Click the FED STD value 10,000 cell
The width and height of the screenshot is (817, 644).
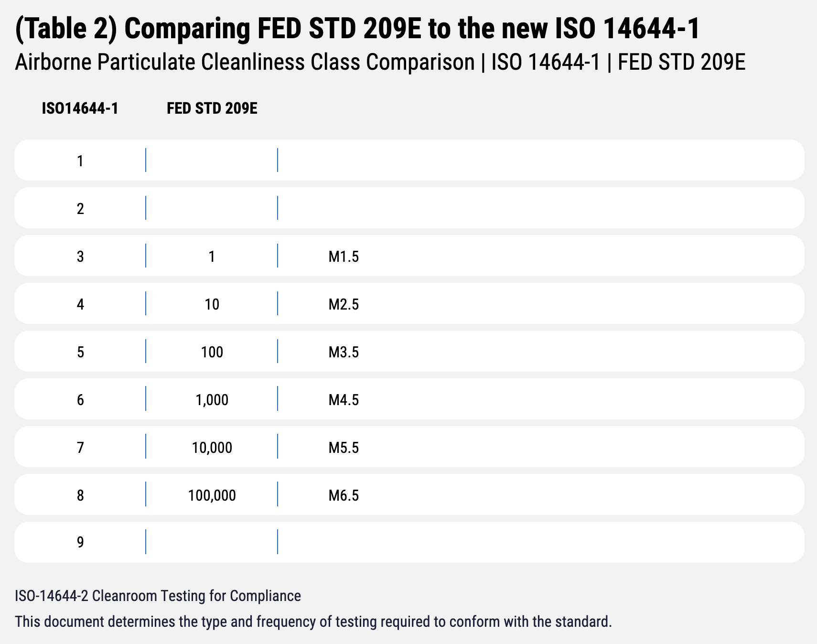point(212,448)
